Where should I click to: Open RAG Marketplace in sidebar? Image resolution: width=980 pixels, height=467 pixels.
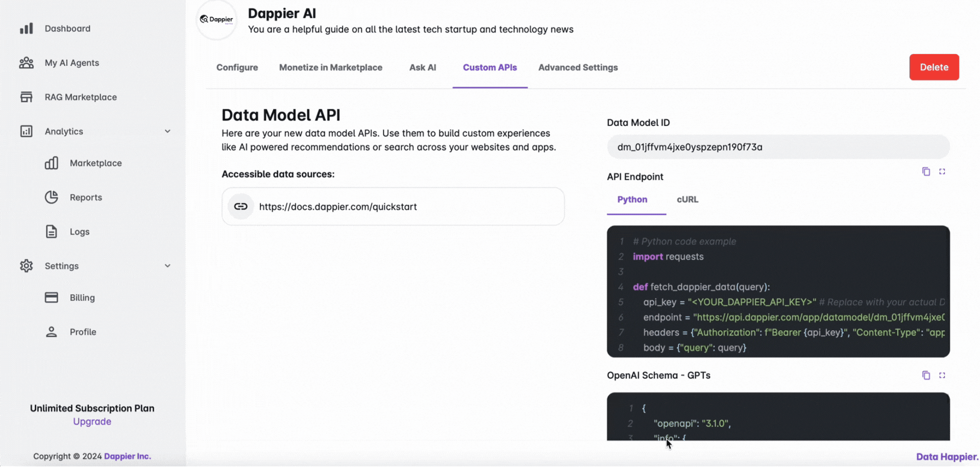(x=81, y=97)
